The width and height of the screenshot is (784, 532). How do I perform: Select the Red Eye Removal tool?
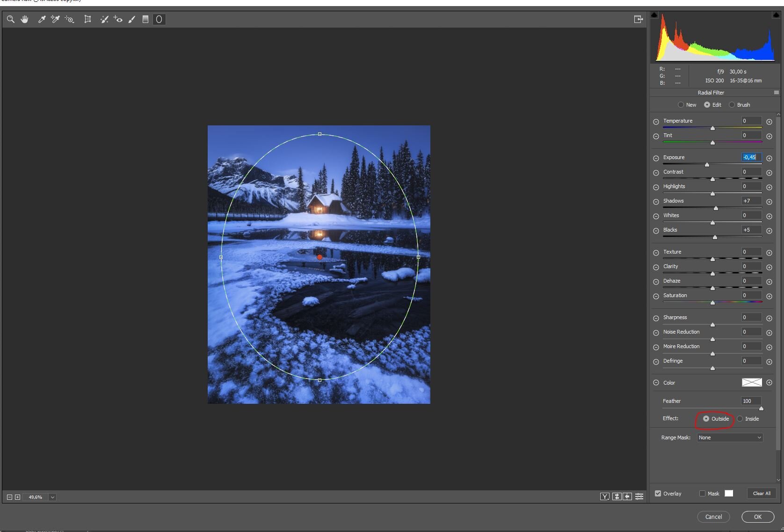point(118,19)
